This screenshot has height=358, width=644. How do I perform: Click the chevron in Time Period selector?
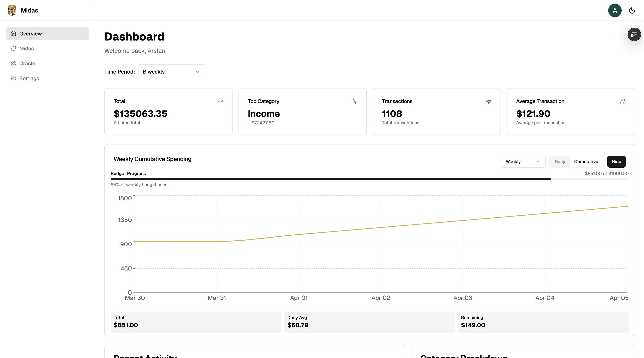197,72
